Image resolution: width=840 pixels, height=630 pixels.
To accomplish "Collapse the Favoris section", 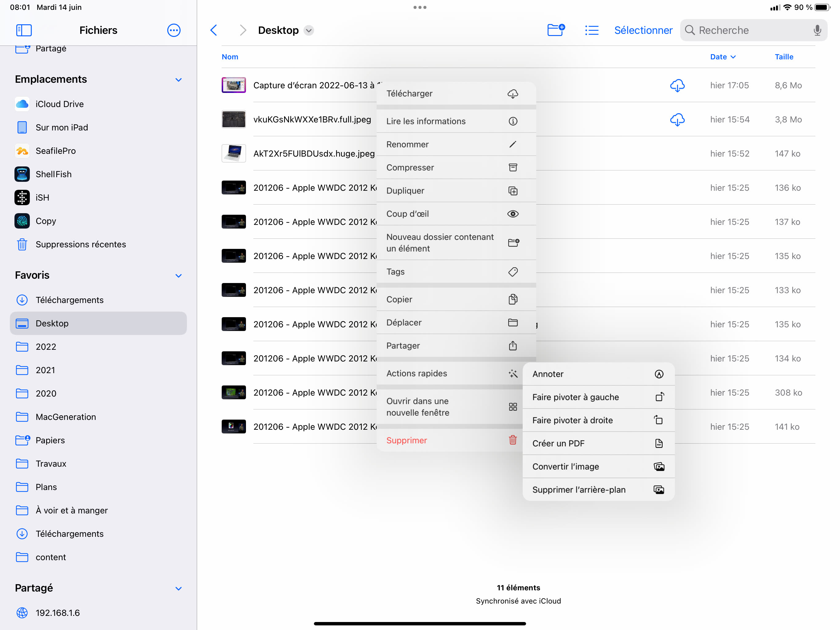I will 178,276.
